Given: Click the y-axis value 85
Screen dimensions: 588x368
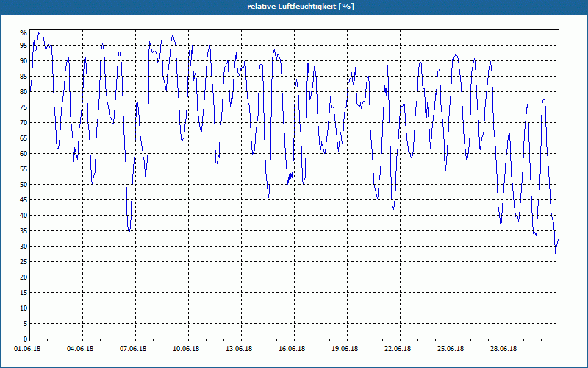Looking at the screenshot, I should click(x=24, y=77).
